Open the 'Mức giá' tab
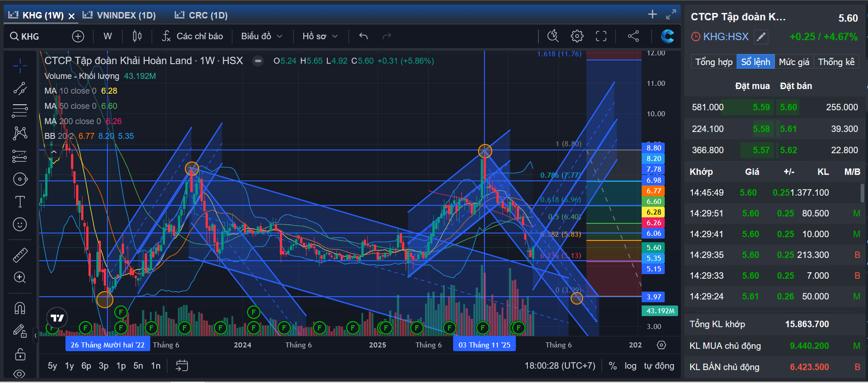 click(x=794, y=62)
